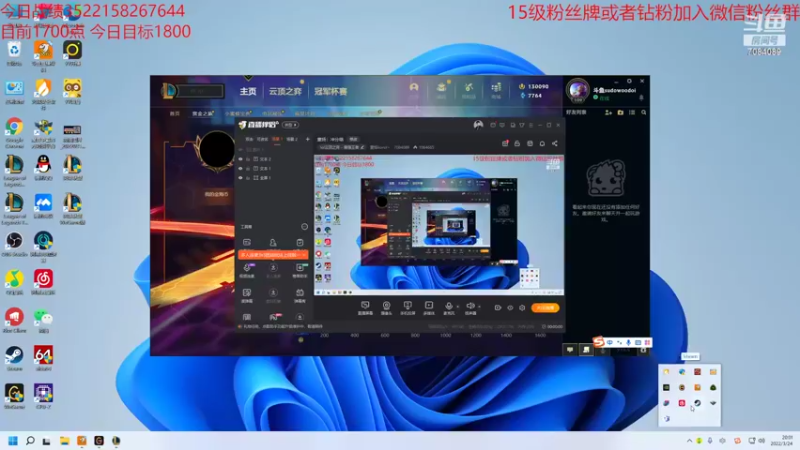Click the summoner profile avatar in League client
This screenshot has width=800, height=450.
click(x=578, y=90)
